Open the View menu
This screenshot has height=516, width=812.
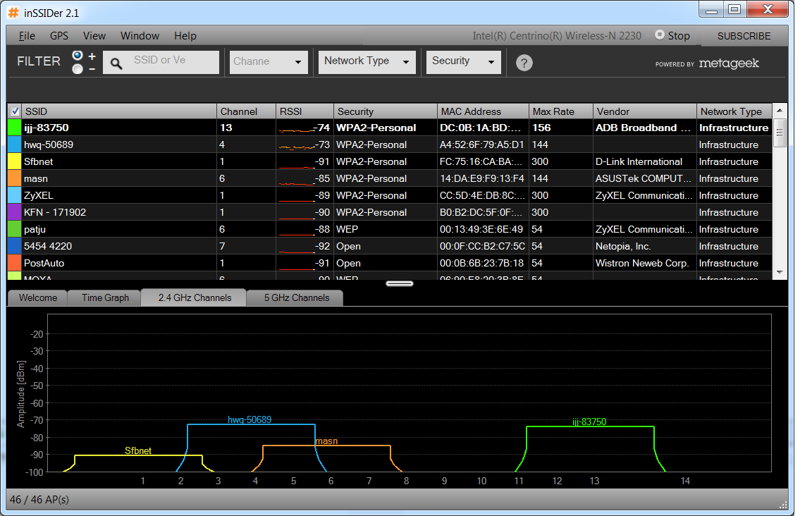(x=94, y=36)
